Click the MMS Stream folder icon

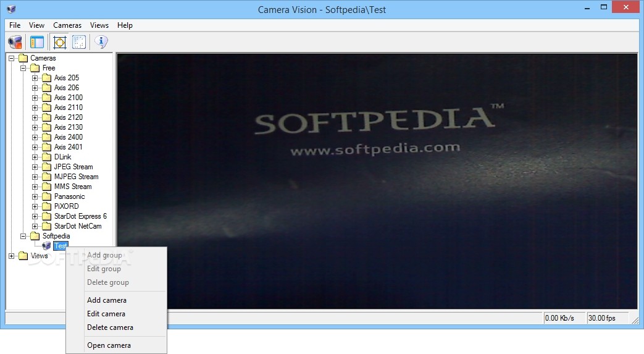(47, 187)
